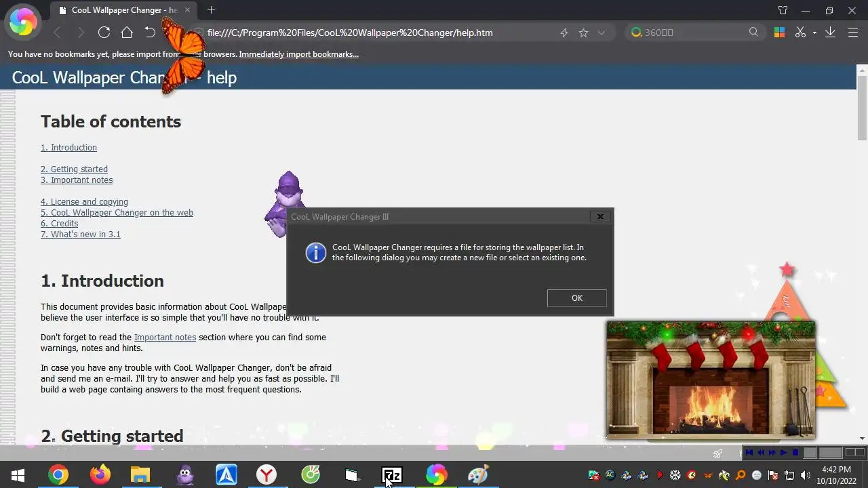Click the red clock tray icon
The height and width of the screenshot is (488, 868).
pos(691,475)
